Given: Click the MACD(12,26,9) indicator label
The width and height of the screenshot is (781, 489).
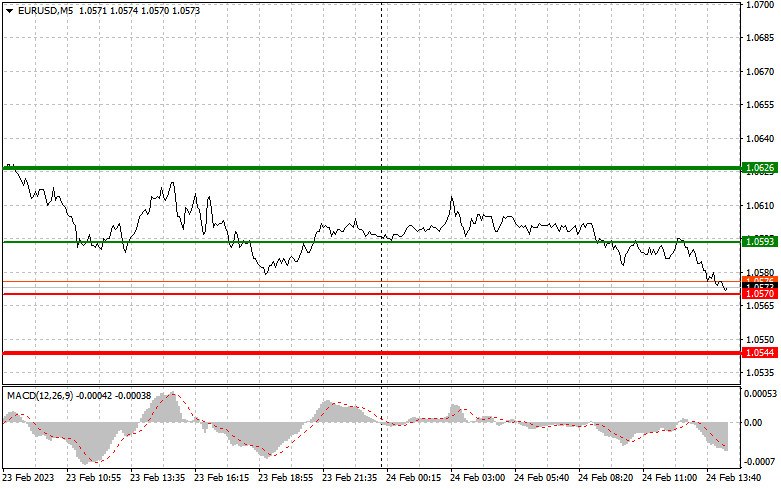Looking at the screenshot, I should (x=40, y=395).
